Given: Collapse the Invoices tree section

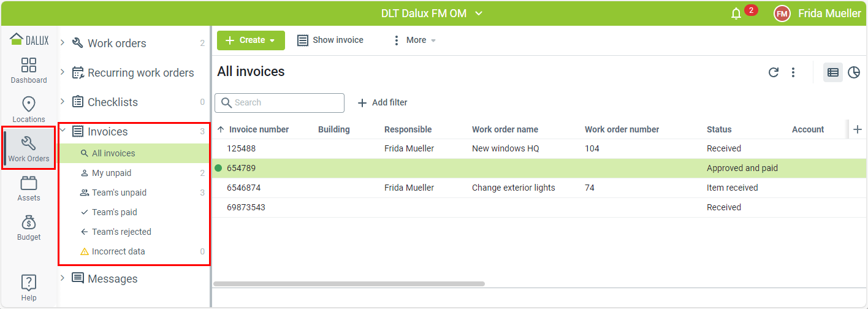Looking at the screenshot, I should pos(63,131).
